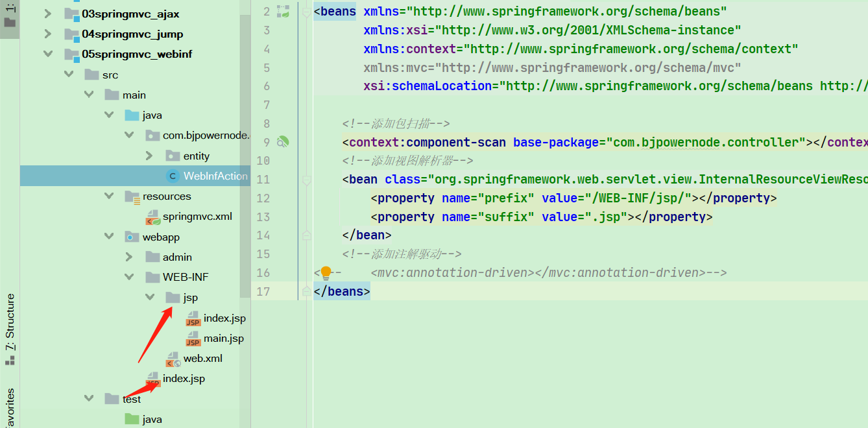Click the project tree vertical scrollbar

245,156
